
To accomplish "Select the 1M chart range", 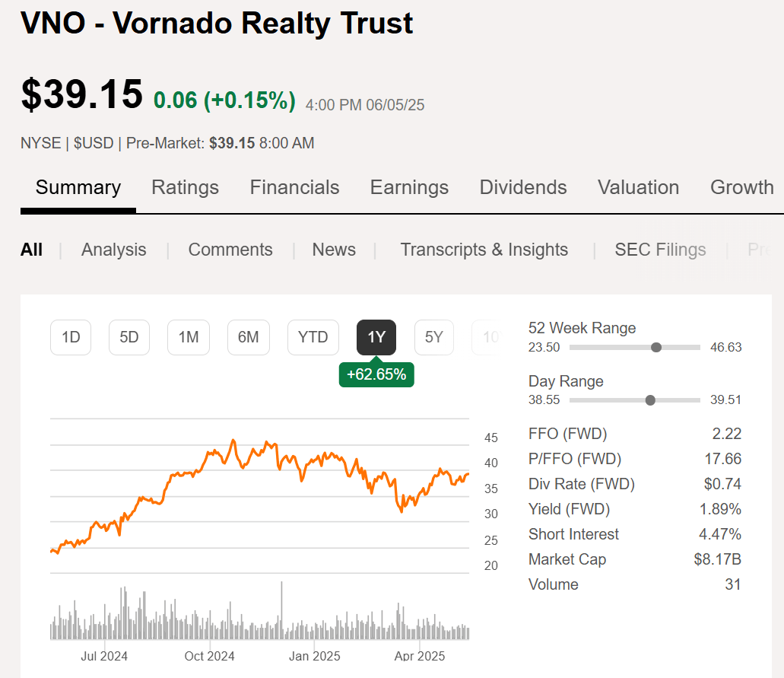I will coord(188,337).
